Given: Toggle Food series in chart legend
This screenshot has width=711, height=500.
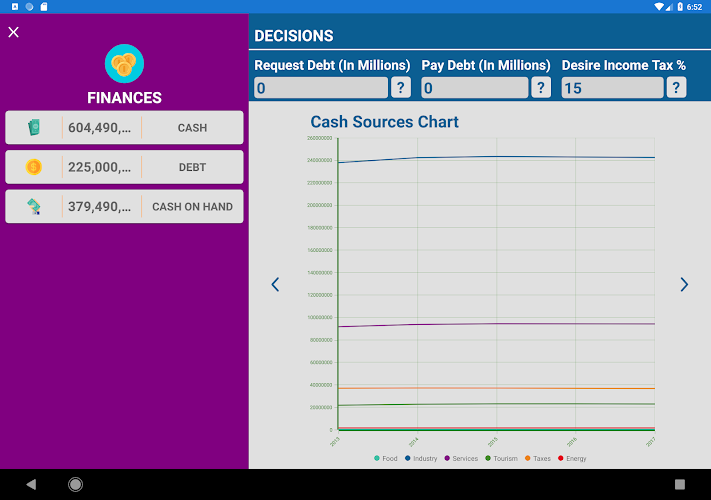Looking at the screenshot, I should (x=385, y=458).
